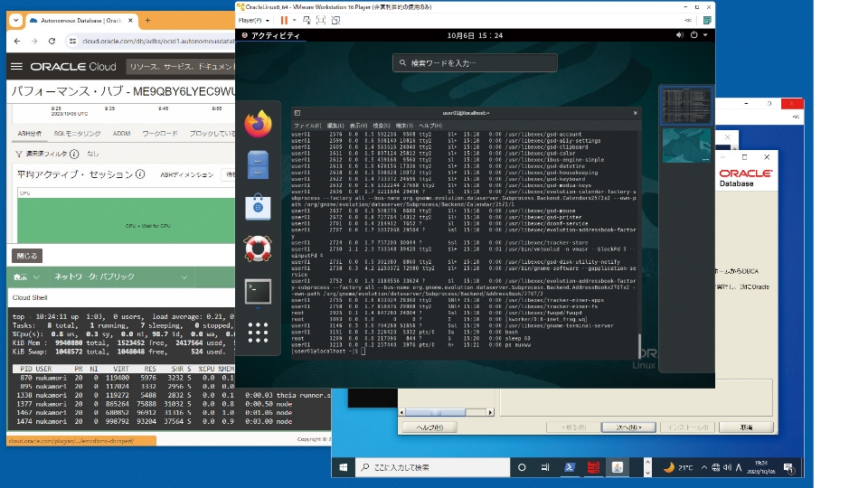
Task: Expand pause button power options arrow
Action: 294,21
